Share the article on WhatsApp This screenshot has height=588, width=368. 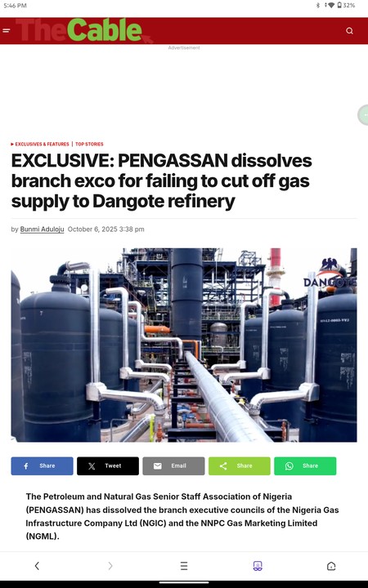coord(305,465)
